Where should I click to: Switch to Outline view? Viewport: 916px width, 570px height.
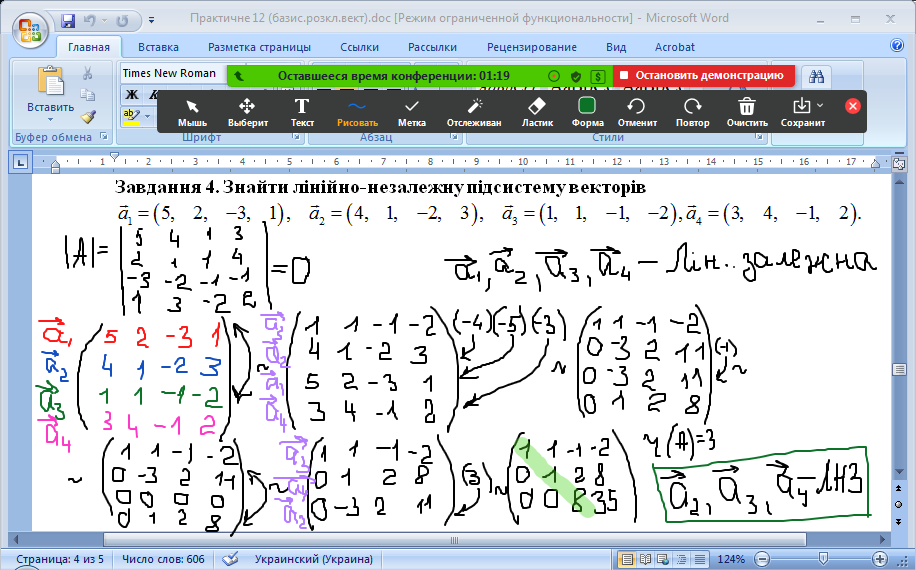681,559
